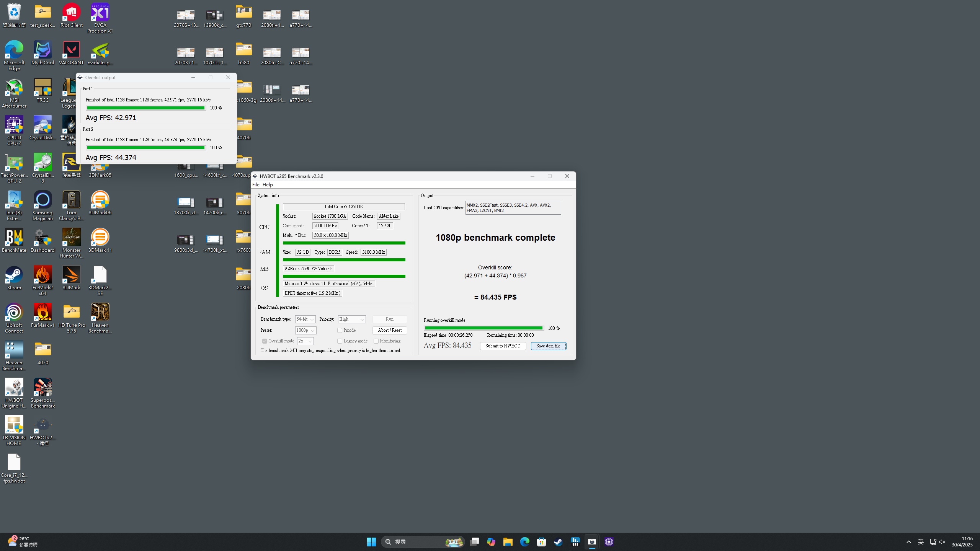Open the Preset 1080p dropdown
Image resolution: width=980 pixels, height=551 pixels.
[305, 330]
